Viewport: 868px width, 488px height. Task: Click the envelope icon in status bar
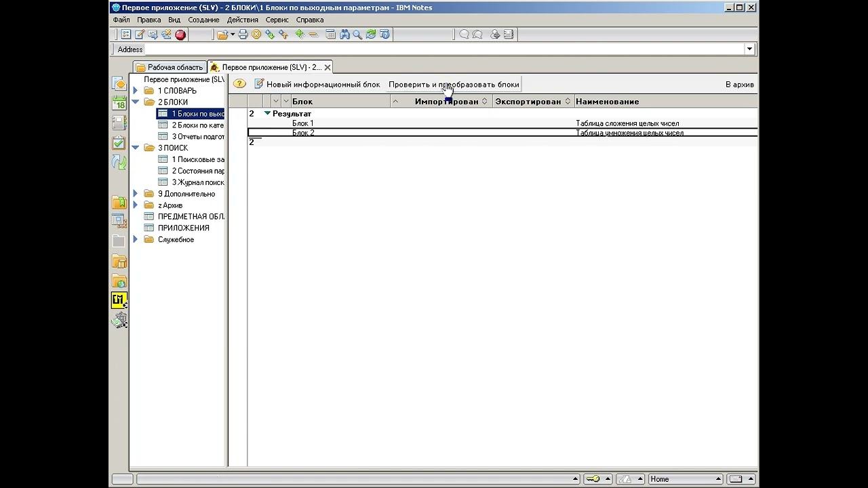click(736, 479)
